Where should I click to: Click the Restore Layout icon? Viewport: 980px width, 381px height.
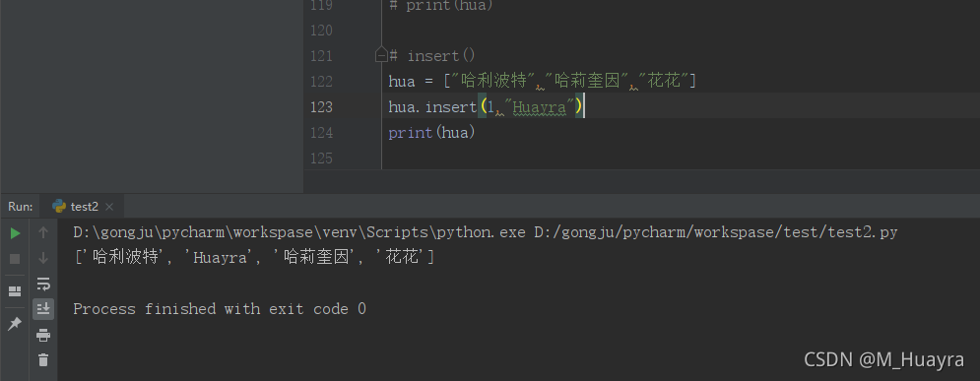pos(15,291)
